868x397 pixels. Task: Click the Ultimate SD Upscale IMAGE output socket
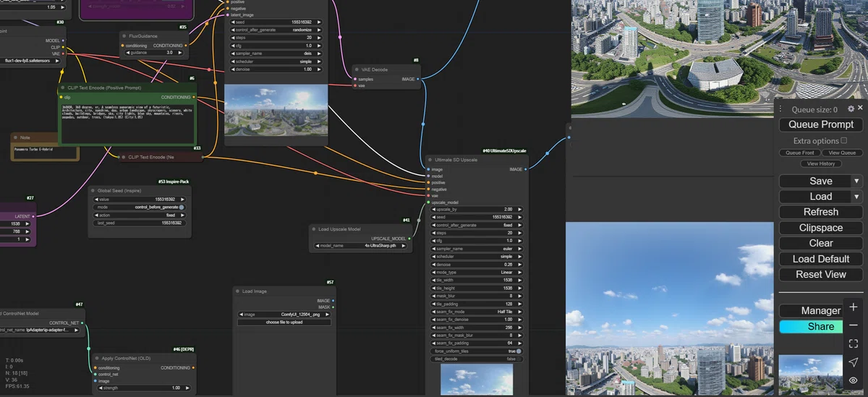point(526,169)
